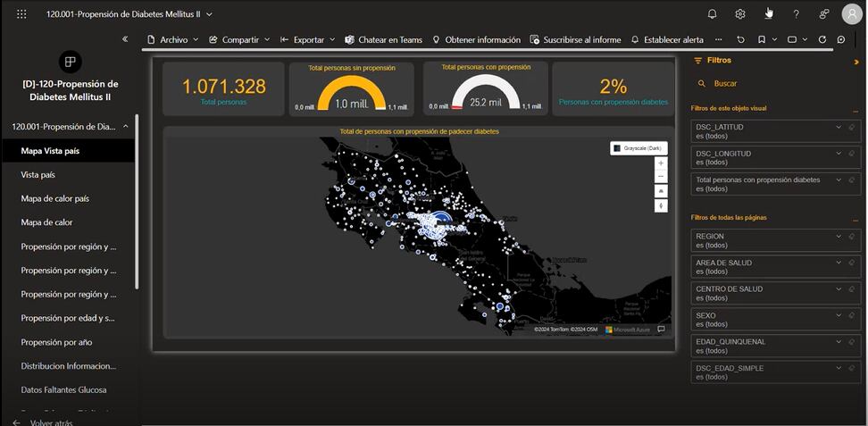The image size is (868, 426).
Task: Open the notifications bell in the header
Action: coord(712,14)
